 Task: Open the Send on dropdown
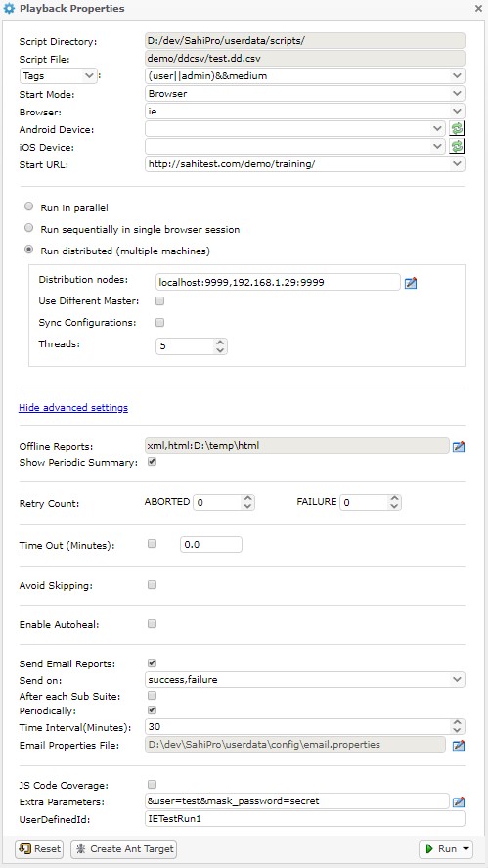point(305,679)
